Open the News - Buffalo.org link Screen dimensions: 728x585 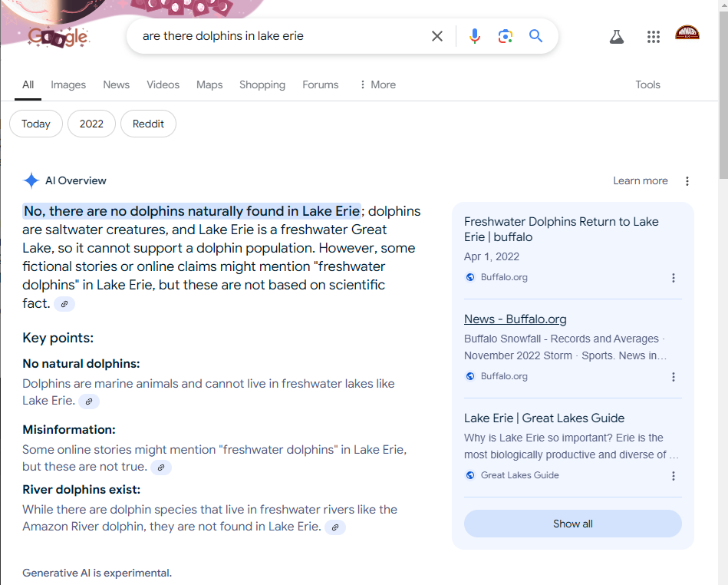point(516,319)
